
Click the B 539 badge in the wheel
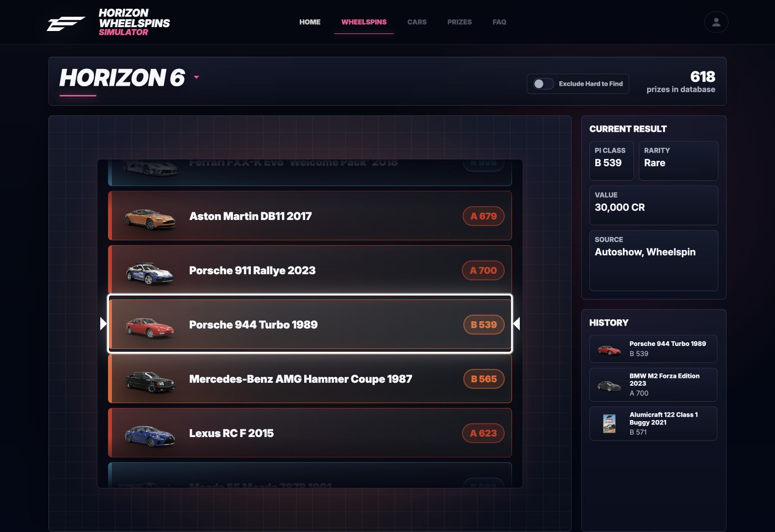point(484,325)
